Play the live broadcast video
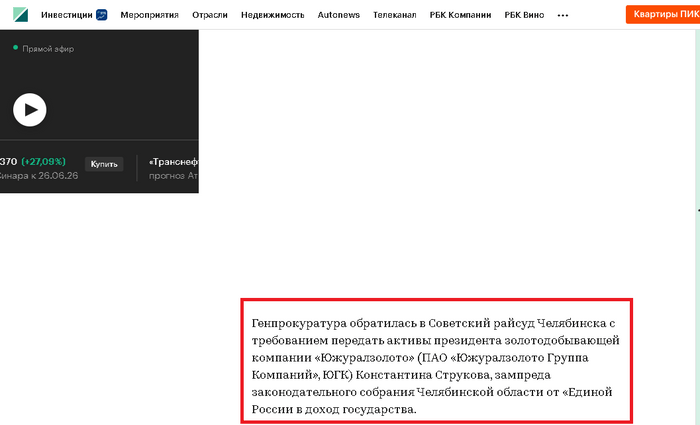 [x=30, y=109]
